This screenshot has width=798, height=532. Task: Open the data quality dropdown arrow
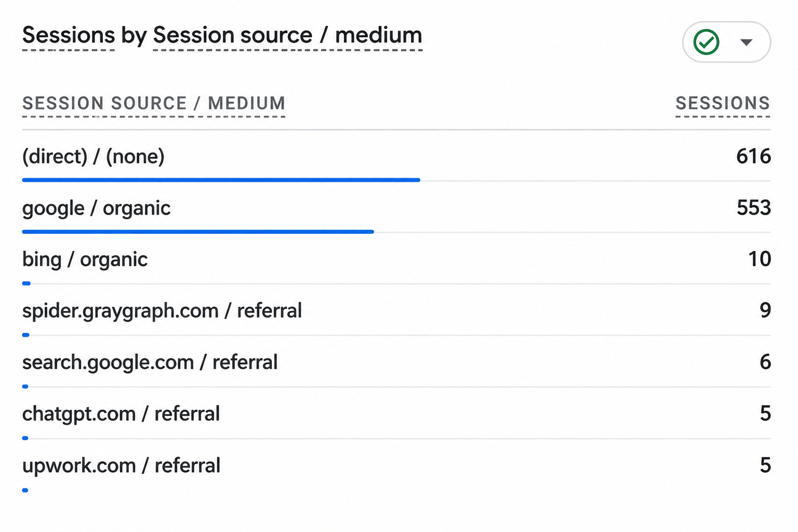coord(747,43)
